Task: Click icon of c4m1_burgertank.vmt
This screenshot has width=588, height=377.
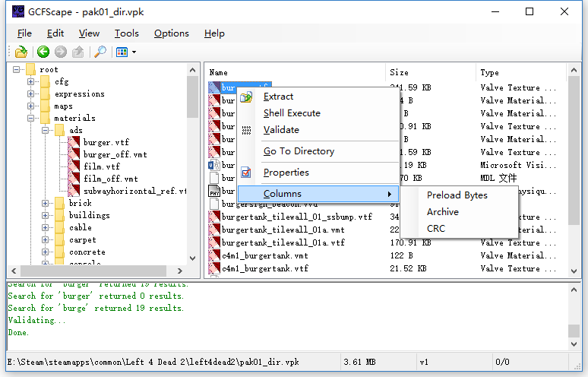Action: coord(214,255)
